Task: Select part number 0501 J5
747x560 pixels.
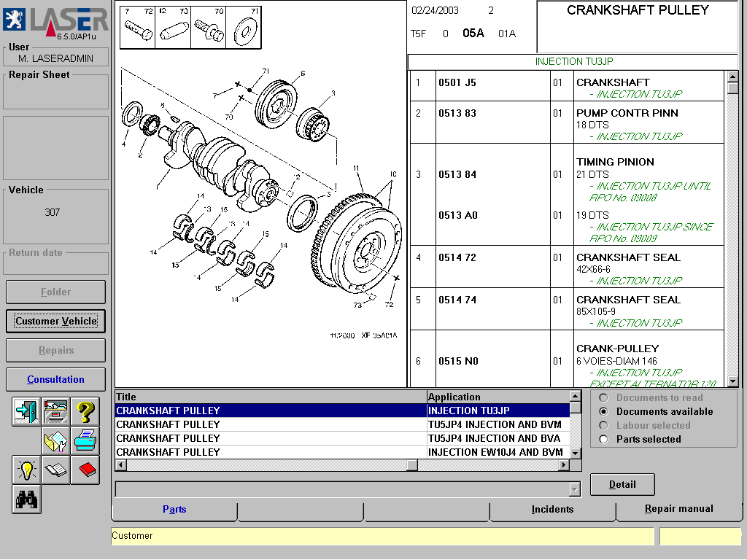Action: coord(457,83)
